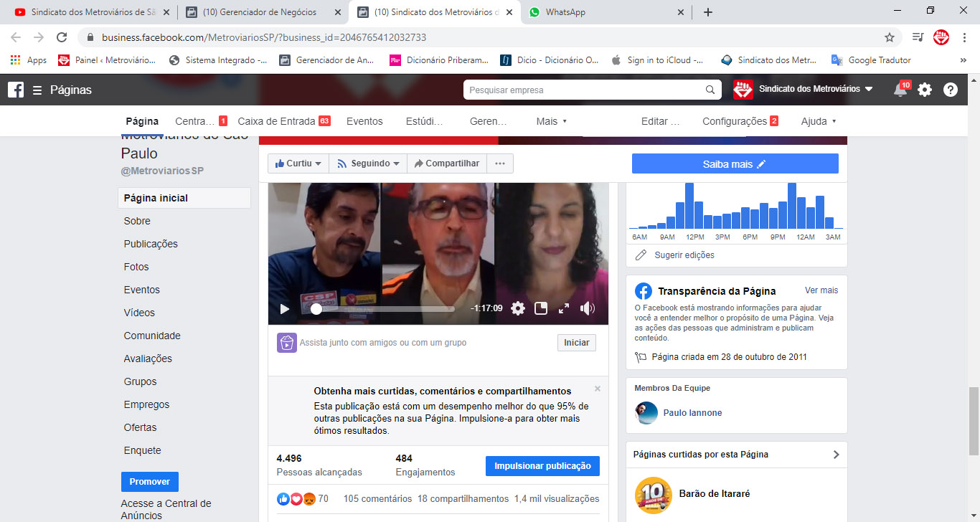The width and height of the screenshot is (980, 522).
Task: Open the Ver mais transparency link
Action: [x=821, y=290]
